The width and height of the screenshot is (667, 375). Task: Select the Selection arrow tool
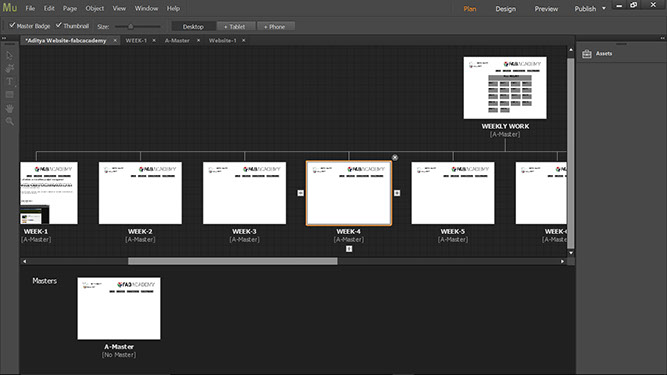pos(9,56)
